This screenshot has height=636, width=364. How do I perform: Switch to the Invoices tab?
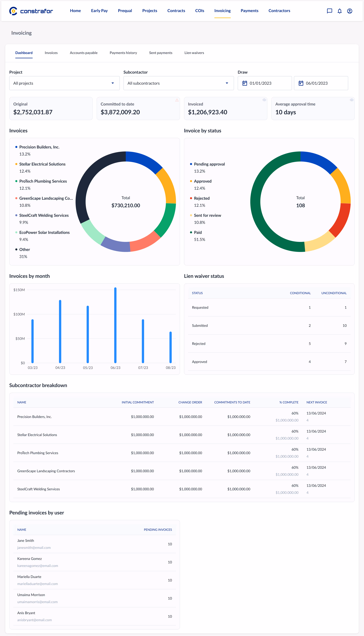(51, 53)
